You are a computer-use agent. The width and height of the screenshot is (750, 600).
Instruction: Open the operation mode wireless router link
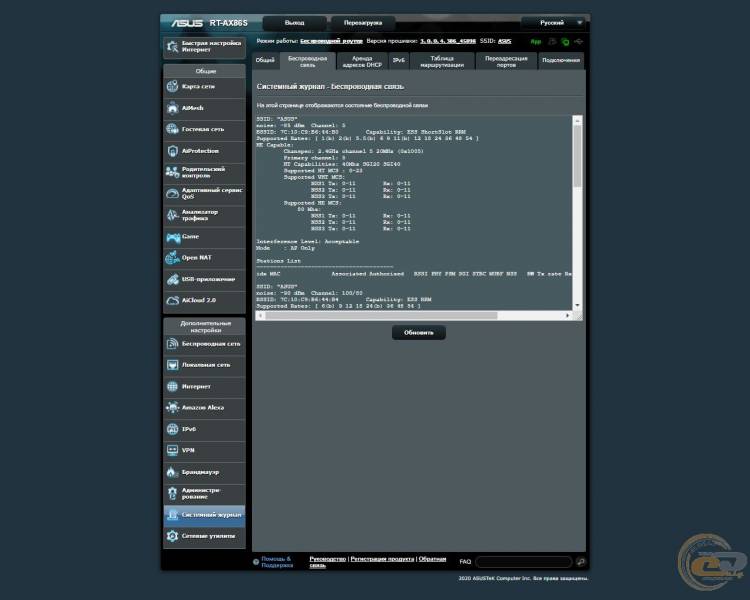click(331, 41)
